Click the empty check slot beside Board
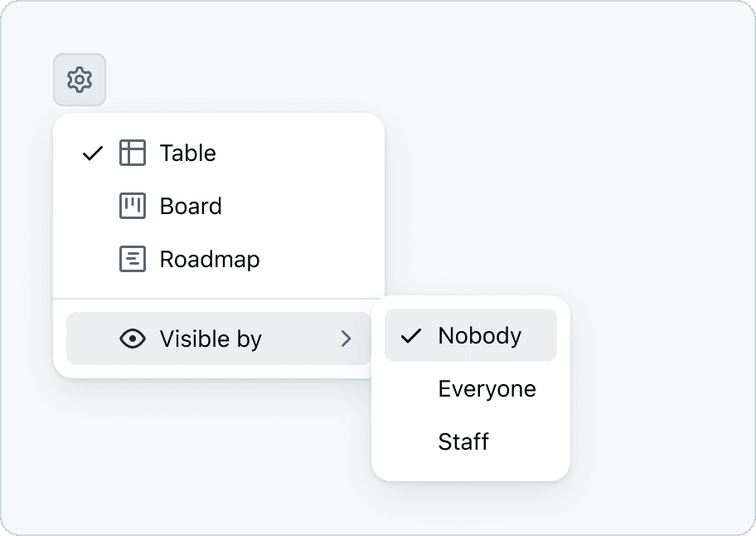The height and width of the screenshot is (536, 756). pos(93,206)
